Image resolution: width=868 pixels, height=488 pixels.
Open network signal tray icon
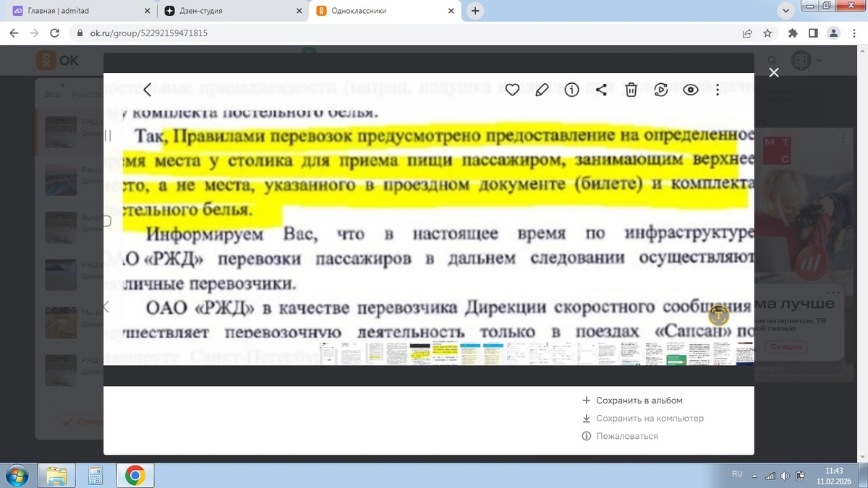770,475
